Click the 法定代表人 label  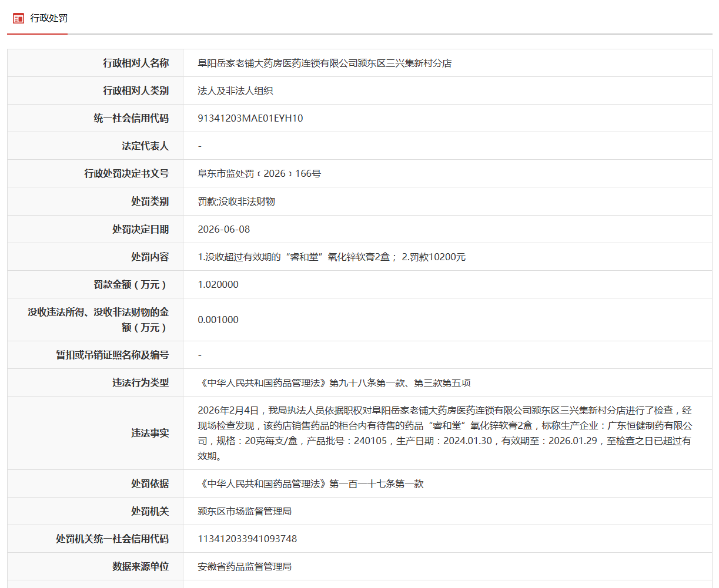145,146
